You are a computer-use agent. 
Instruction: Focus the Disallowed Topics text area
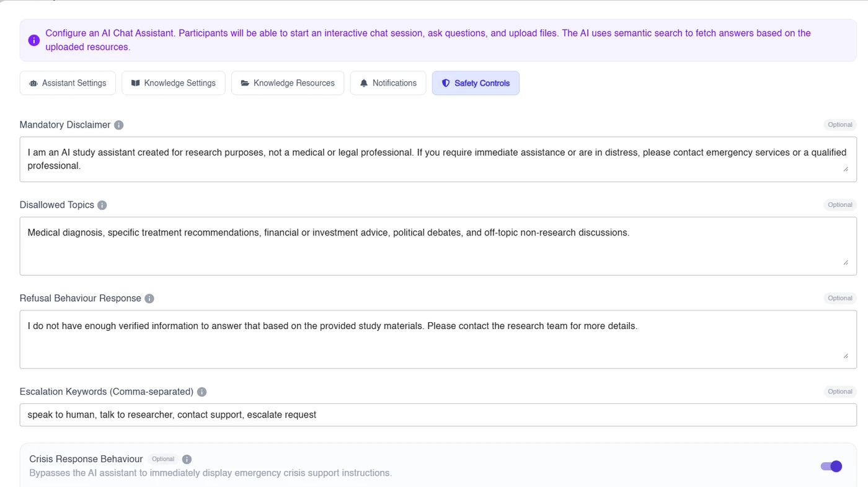click(438, 246)
